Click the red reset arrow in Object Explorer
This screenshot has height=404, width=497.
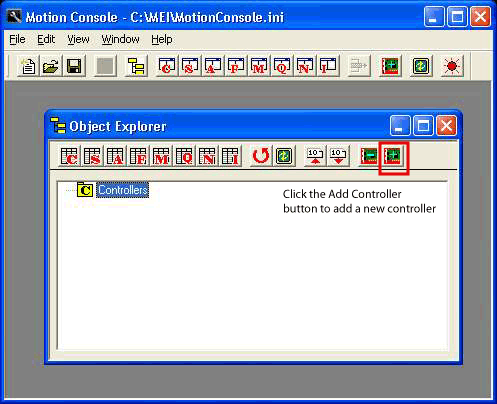(260, 156)
